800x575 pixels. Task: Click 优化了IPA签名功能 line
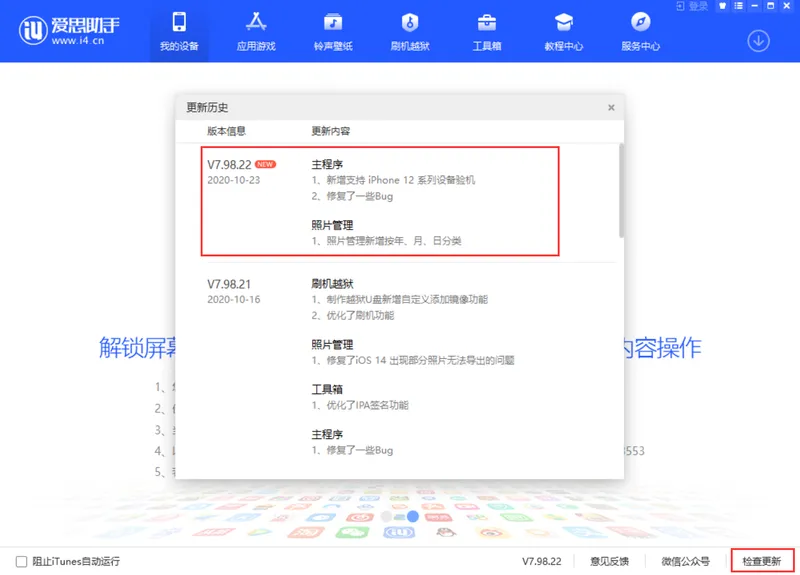[360, 405]
